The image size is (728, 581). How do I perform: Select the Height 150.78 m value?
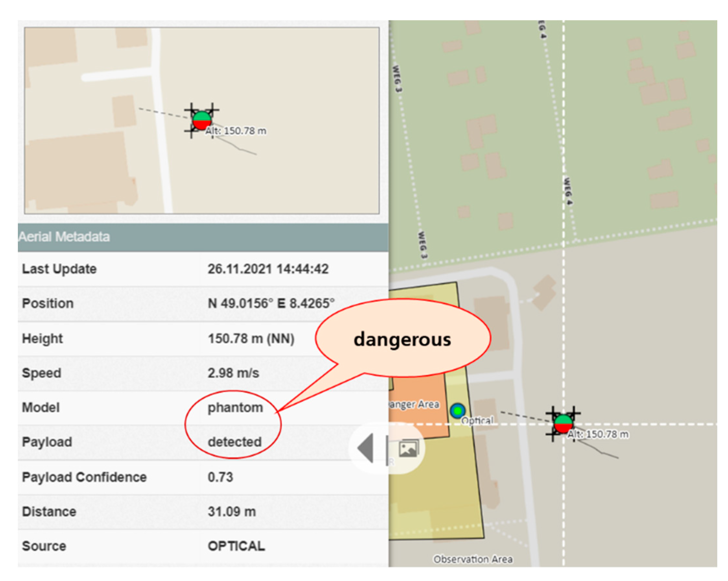pos(251,338)
